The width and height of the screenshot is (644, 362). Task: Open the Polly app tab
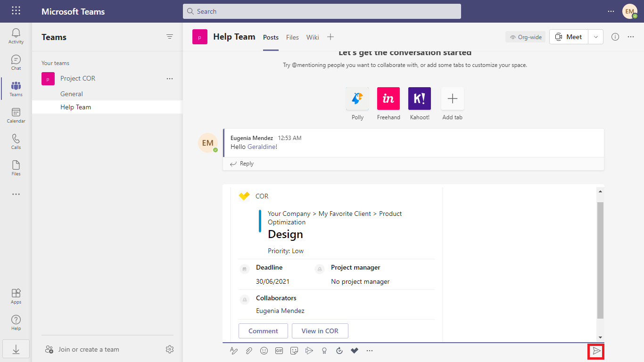coord(357,104)
